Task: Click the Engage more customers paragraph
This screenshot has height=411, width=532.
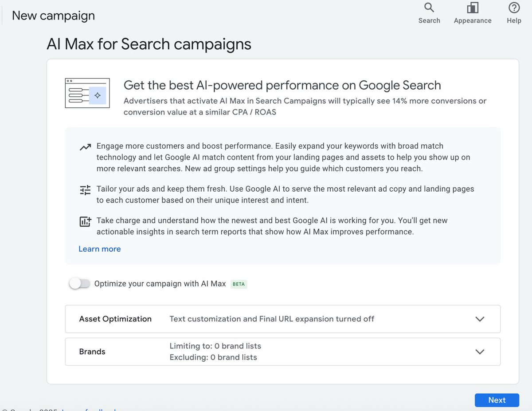Action: point(283,157)
